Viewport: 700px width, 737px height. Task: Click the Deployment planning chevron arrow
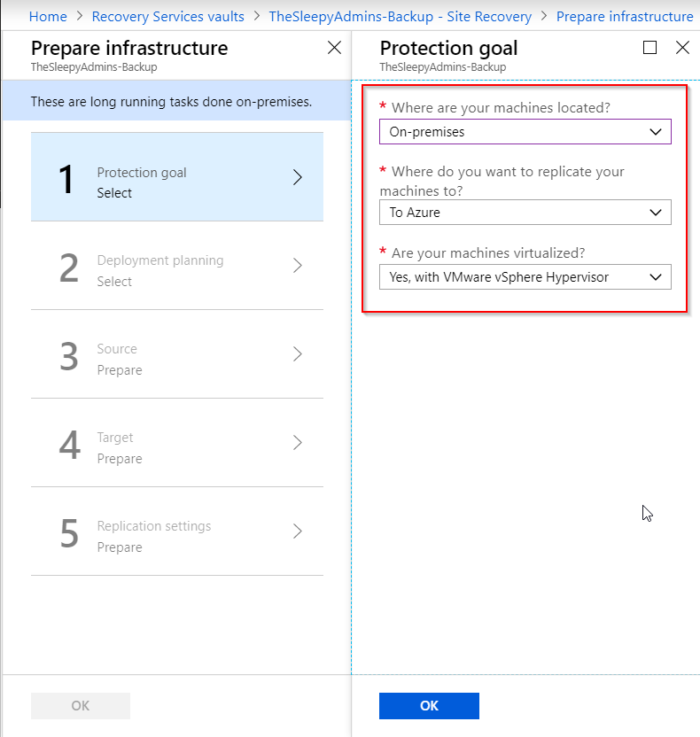point(298,266)
